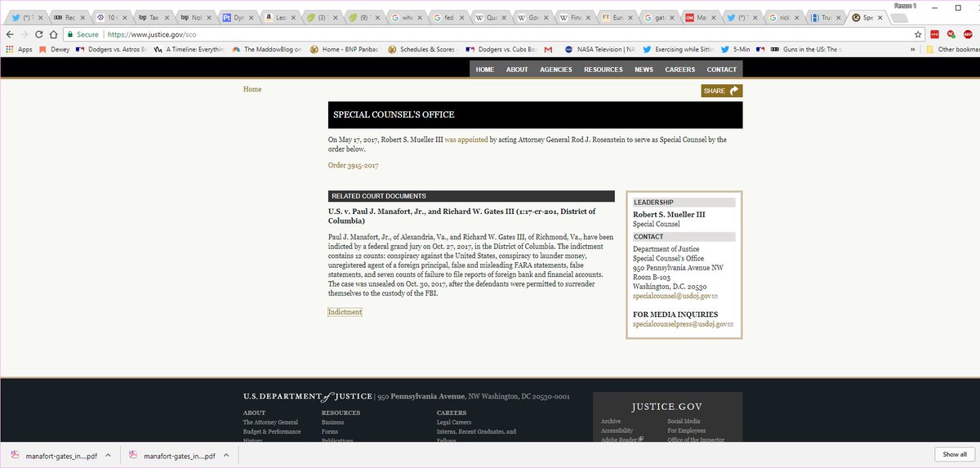Open the Archive footer link

click(x=611, y=421)
